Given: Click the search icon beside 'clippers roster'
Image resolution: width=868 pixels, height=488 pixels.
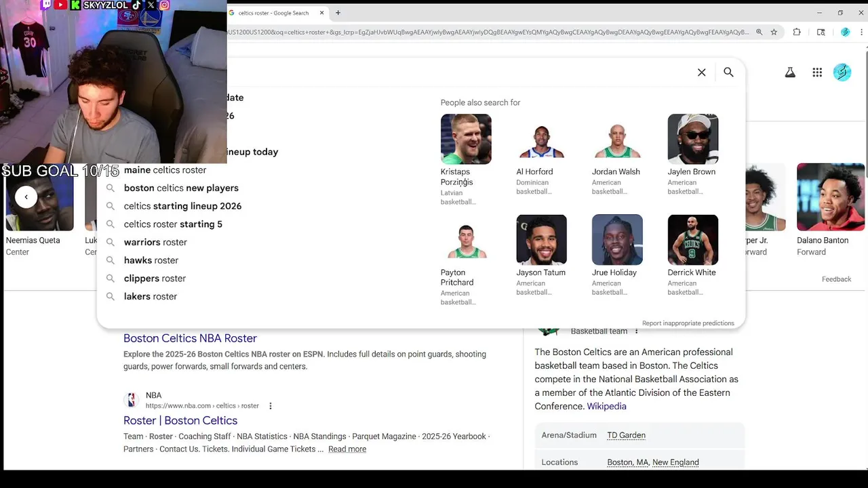Looking at the screenshot, I should 110,279.
